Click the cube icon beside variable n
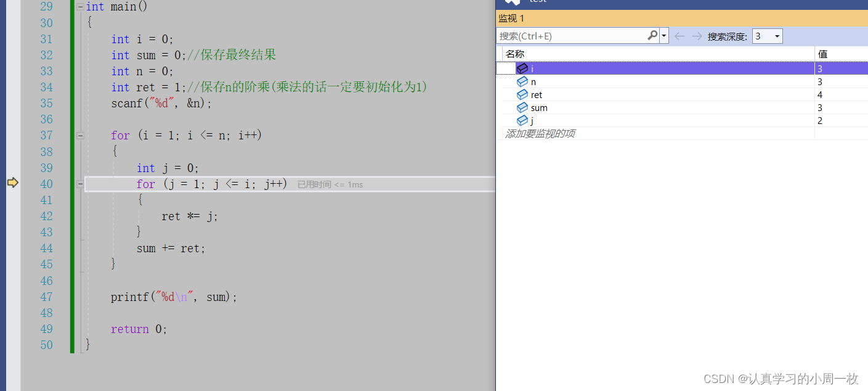The image size is (868, 391). click(x=522, y=81)
